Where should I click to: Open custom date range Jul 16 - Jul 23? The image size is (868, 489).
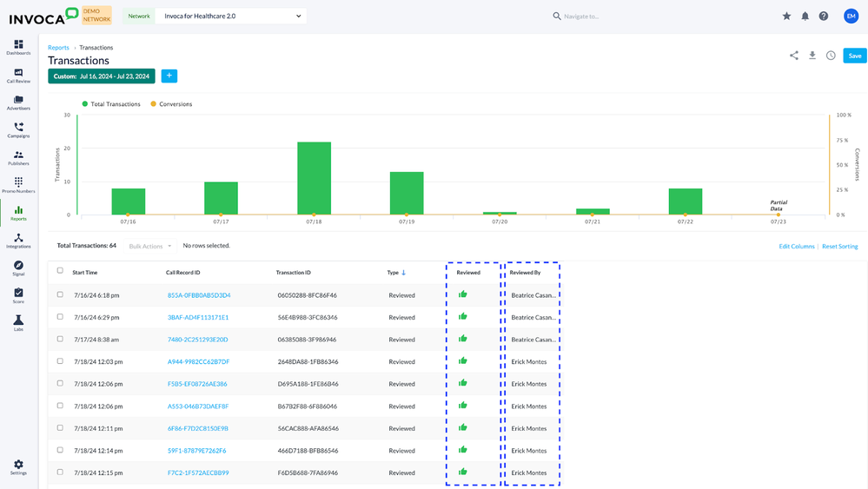point(102,76)
